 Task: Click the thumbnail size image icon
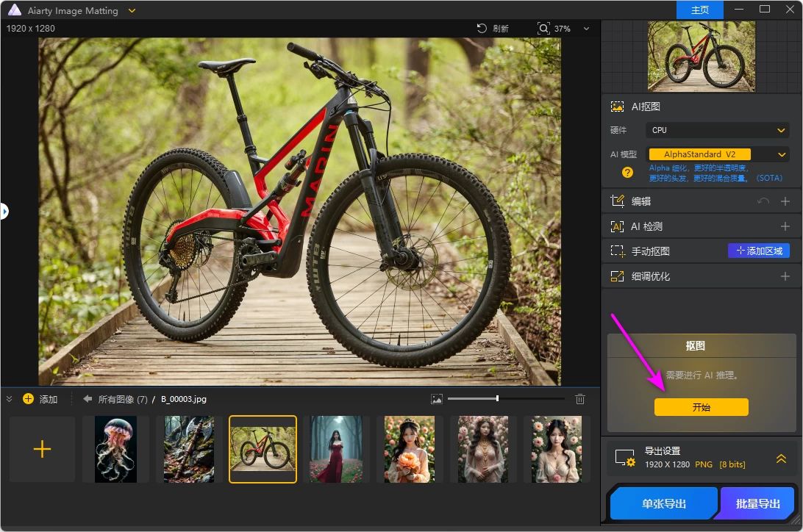[437, 399]
